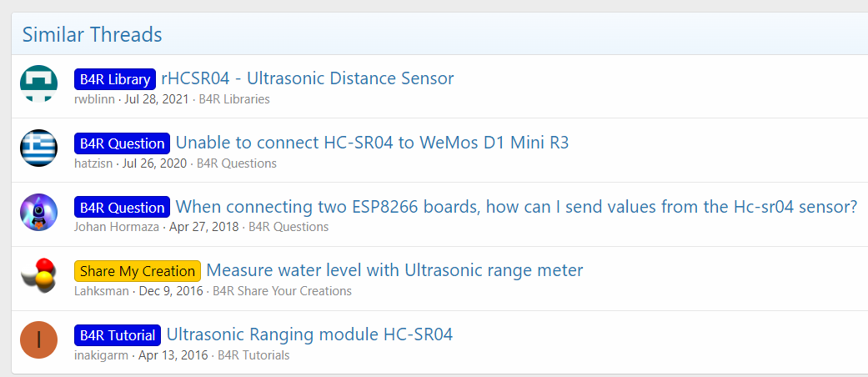
Task: Click B4R Question tag on WeMos thread
Action: (x=122, y=143)
